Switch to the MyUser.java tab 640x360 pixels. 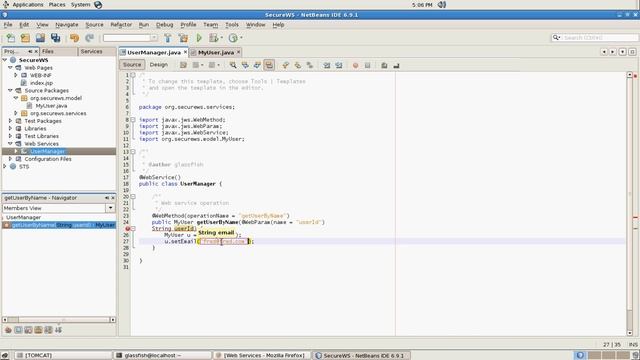pos(216,52)
